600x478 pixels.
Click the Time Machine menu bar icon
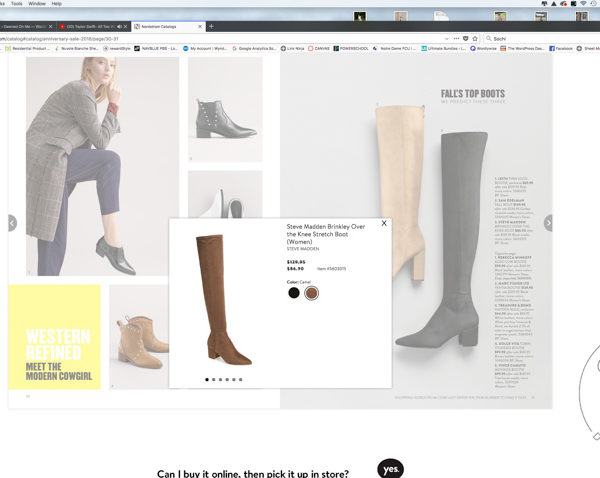pos(594,3)
